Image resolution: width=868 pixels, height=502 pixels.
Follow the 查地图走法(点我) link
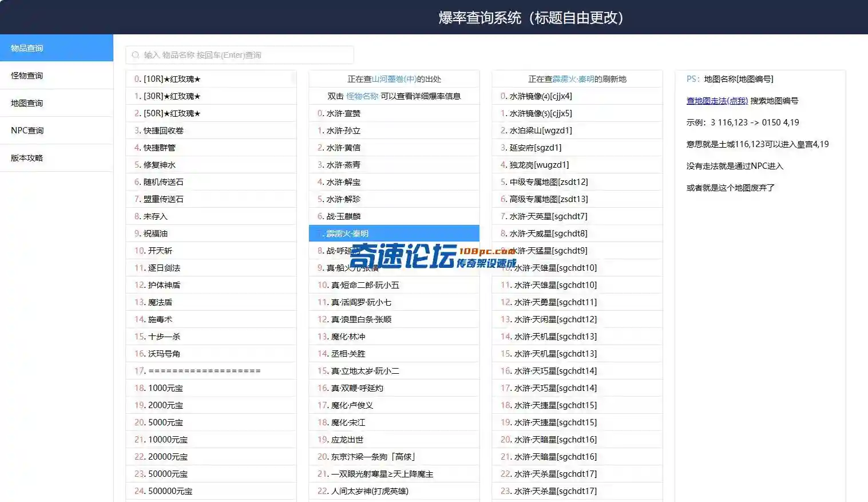pos(717,101)
